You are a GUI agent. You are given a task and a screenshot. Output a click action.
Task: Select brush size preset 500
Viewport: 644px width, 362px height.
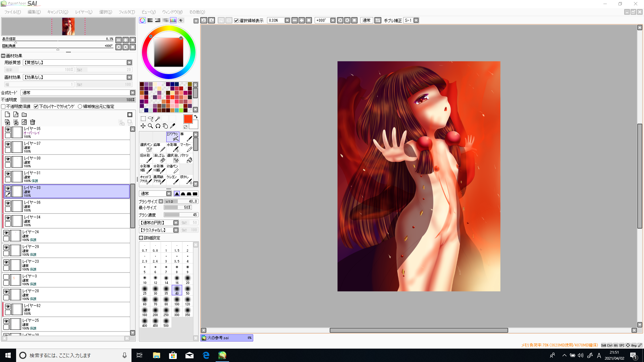(166, 322)
